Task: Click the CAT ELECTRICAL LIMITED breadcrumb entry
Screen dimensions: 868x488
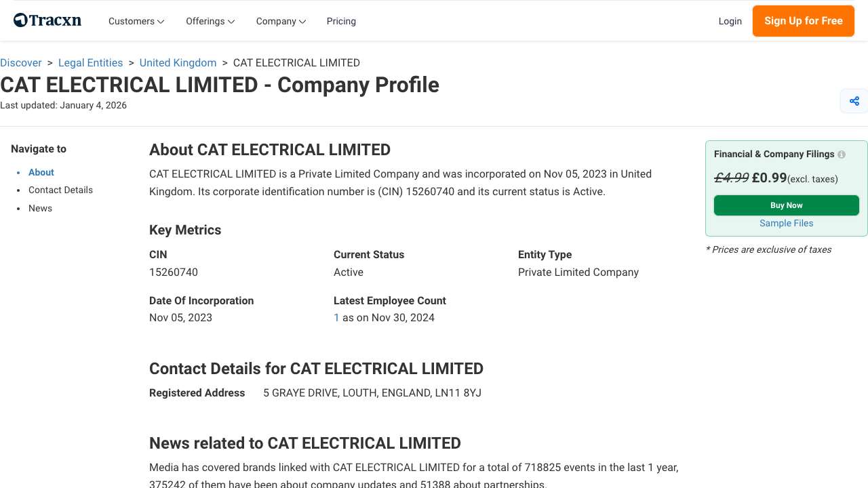Action: [x=296, y=62]
